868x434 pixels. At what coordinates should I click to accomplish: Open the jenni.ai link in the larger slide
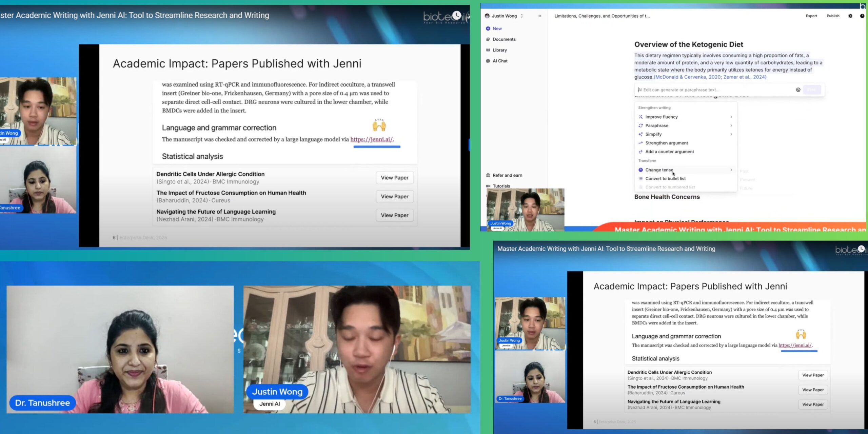click(x=371, y=139)
